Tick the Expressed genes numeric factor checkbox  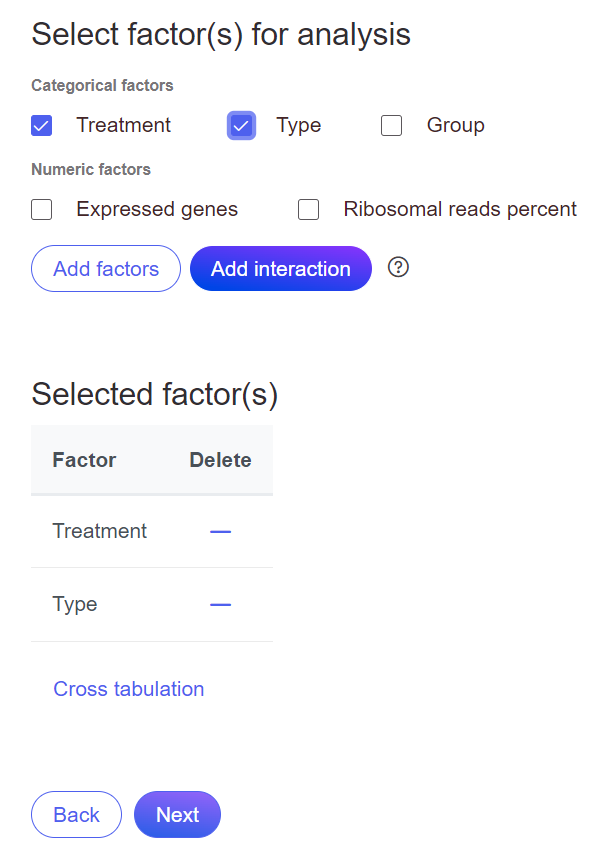[42, 210]
